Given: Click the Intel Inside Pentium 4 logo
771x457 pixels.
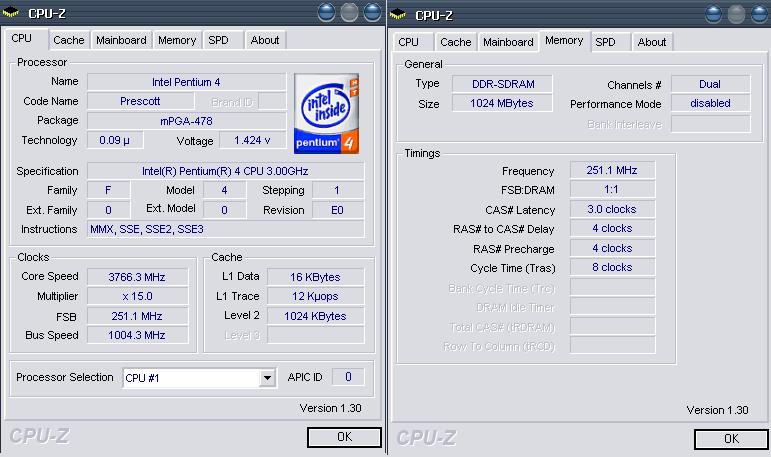Looking at the screenshot, I should [x=326, y=114].
